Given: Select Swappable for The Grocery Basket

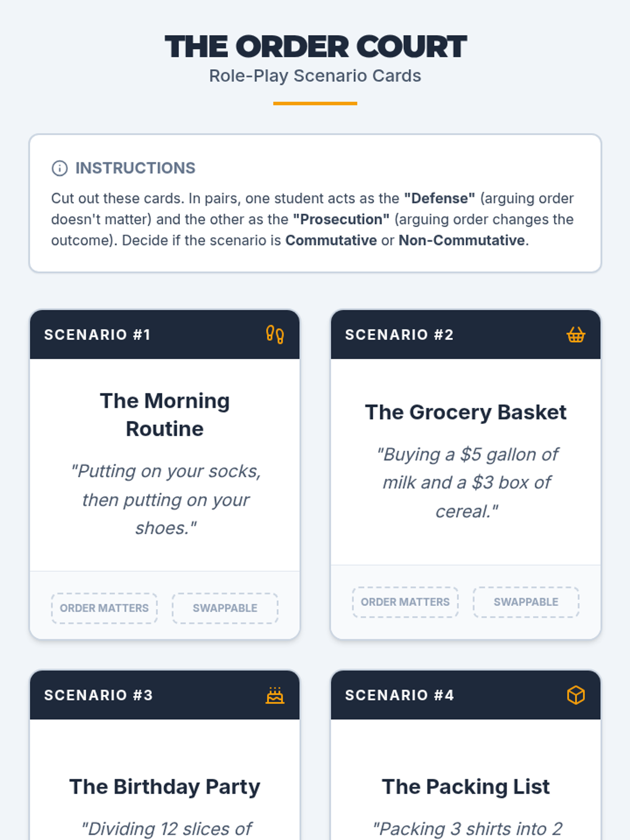Looking at the screenshot, I should pyautogui.click(x=526, y=602).
